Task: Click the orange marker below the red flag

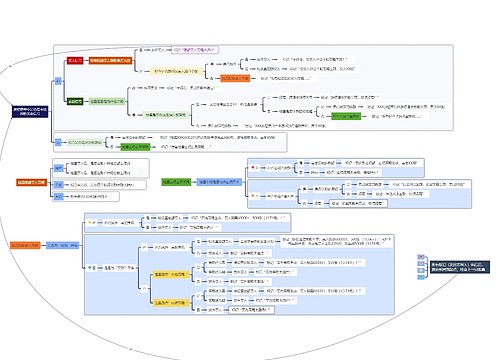Action: click(x=253, y=196)
